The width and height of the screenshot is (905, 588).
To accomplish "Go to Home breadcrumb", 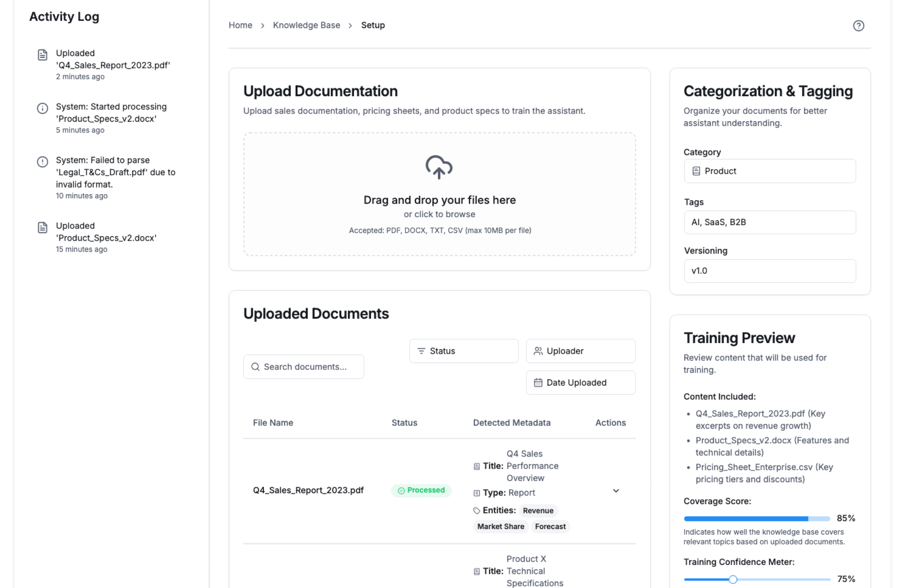I will 240,25.
